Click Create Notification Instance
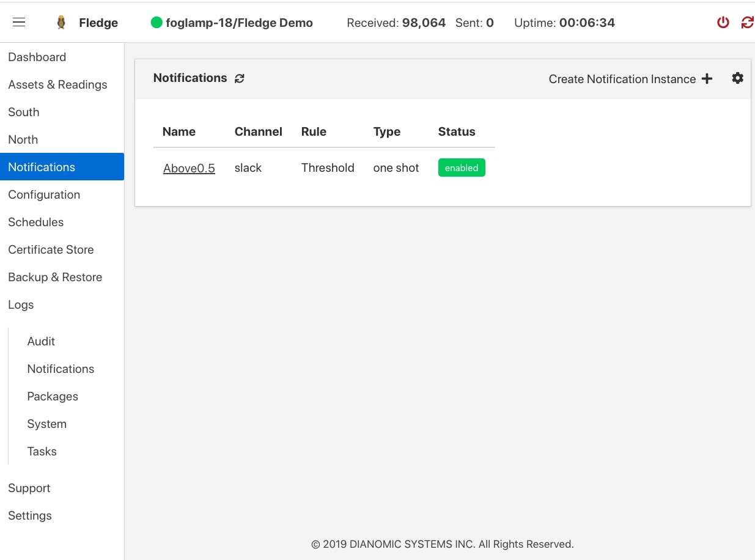The image size is (755, 560). 622,79
